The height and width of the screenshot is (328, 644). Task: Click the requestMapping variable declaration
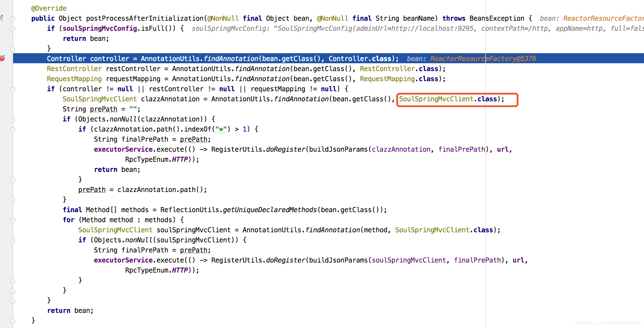[x=133, y=79]
